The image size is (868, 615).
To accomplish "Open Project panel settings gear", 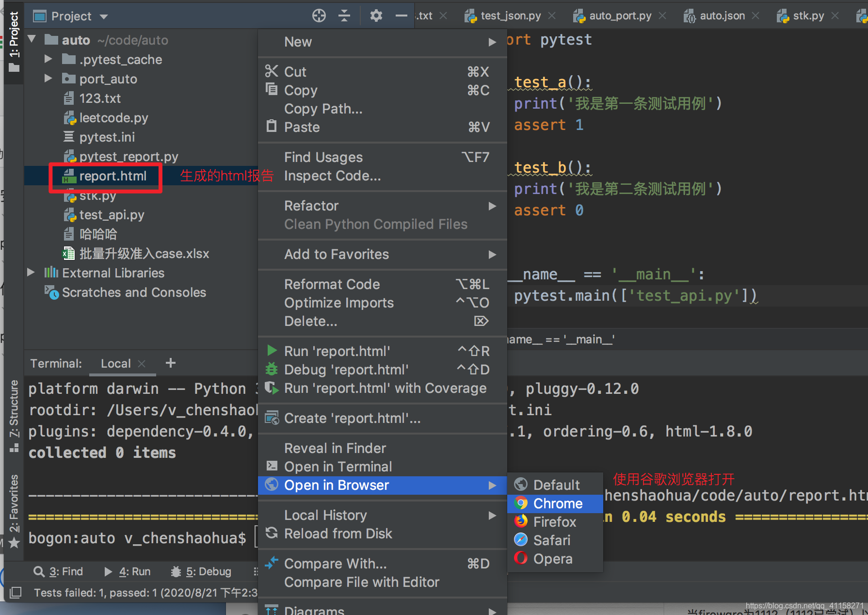I will [x=376, y=16].
